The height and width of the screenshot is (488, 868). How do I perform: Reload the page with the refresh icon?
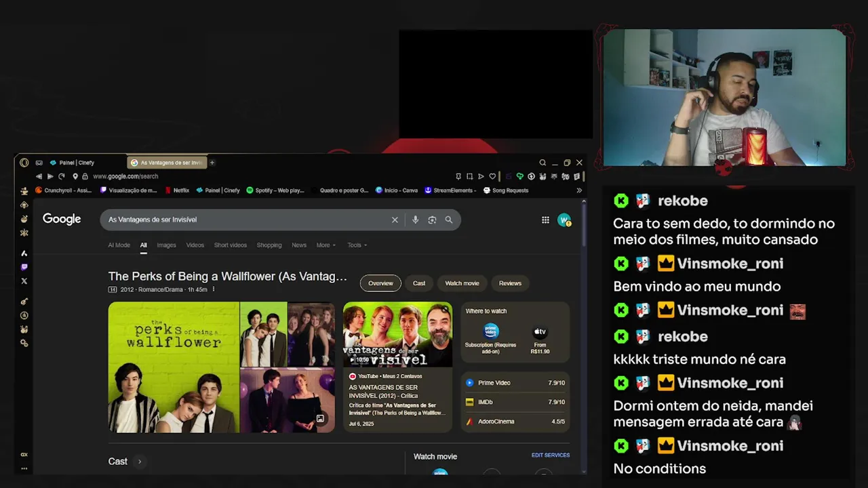pyautogui.click(x=62, y=176)
